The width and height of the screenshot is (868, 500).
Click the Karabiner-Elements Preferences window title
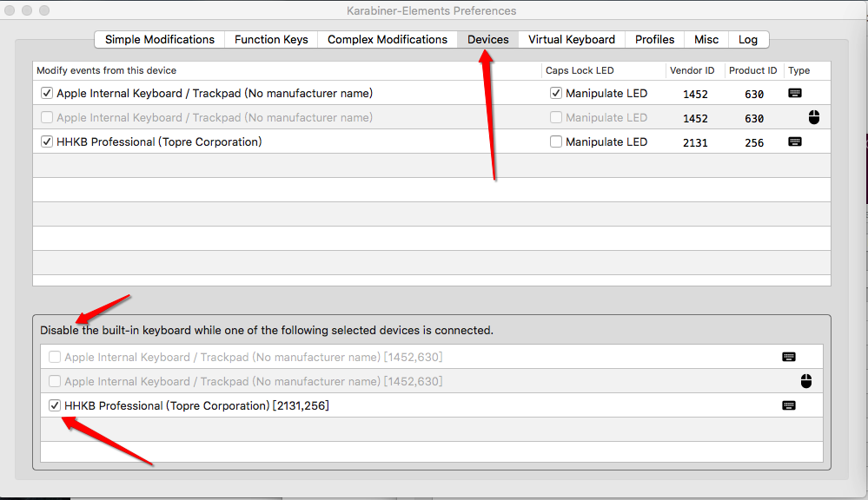tap(431, 10)
